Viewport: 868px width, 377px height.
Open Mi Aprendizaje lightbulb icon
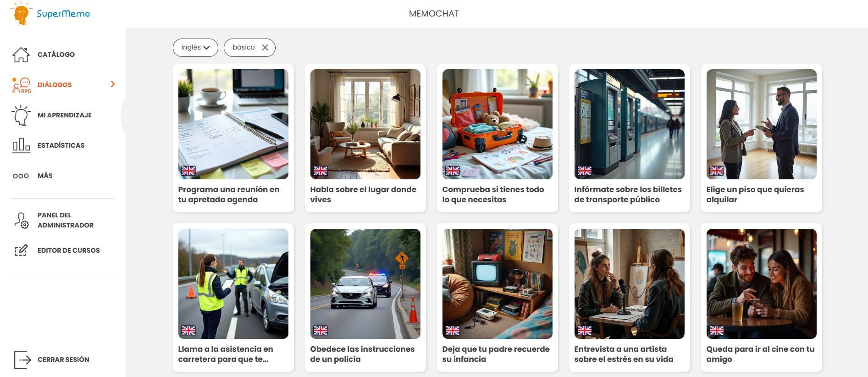(21, 115)
